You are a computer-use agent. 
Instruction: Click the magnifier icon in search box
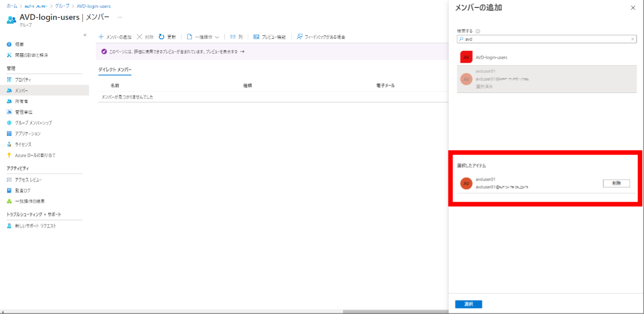(x=461, y=39)
